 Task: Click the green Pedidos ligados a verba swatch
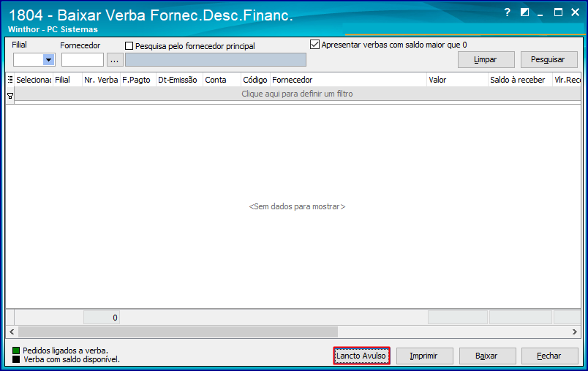click(x=16, y=351)
